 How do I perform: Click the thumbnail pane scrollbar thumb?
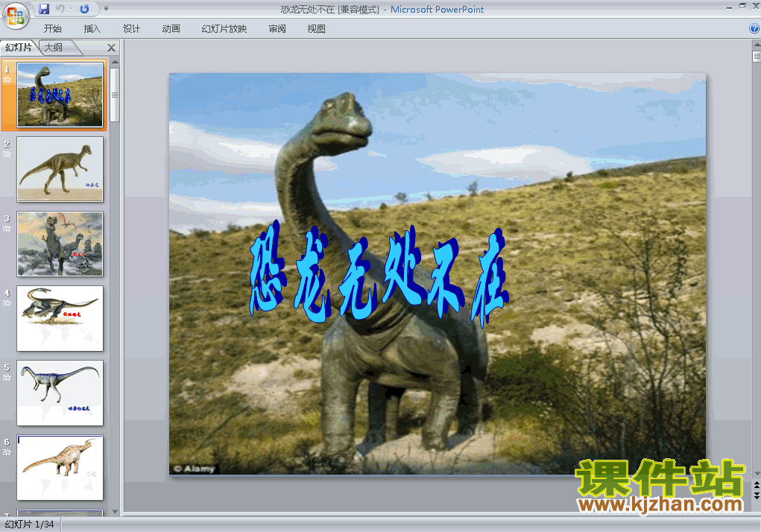pos(115,95)
